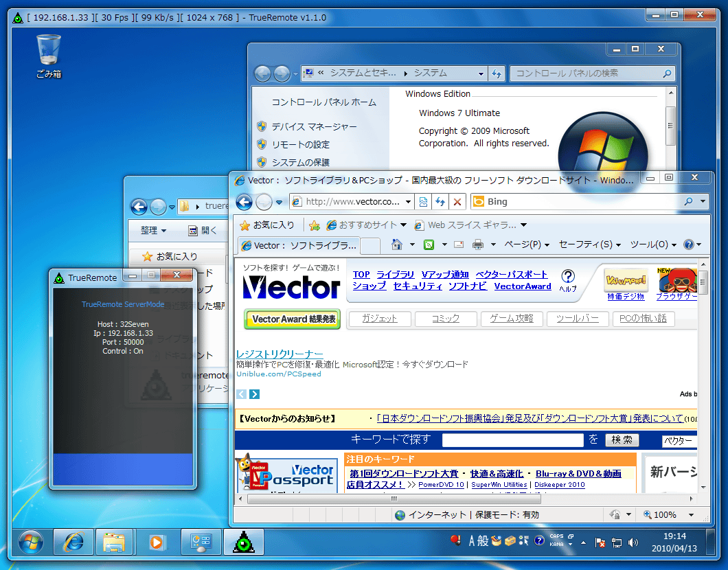
Task: Go back in Control Panel window
Action: 262,73
